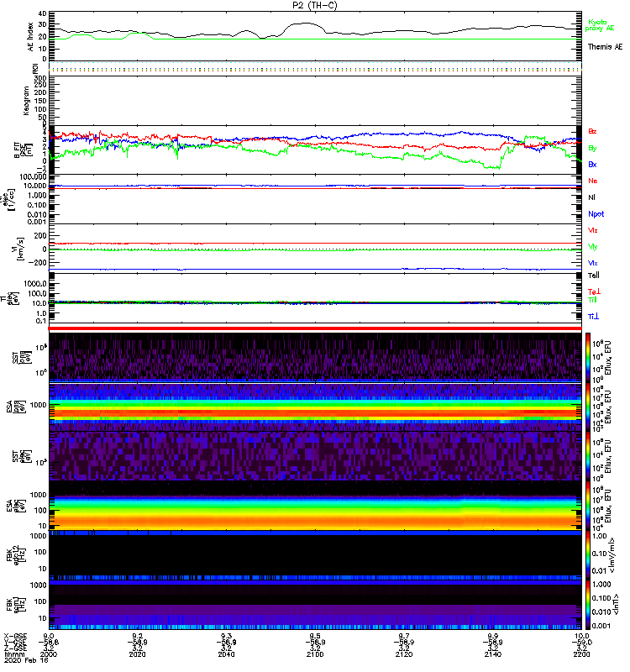Select the "2040" time tick label
The image size is (630, 672).
pos(226,654)
